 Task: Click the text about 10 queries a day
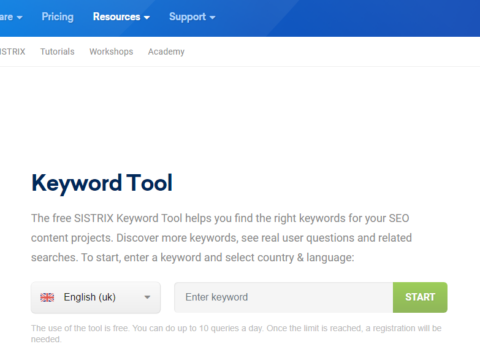236,333
